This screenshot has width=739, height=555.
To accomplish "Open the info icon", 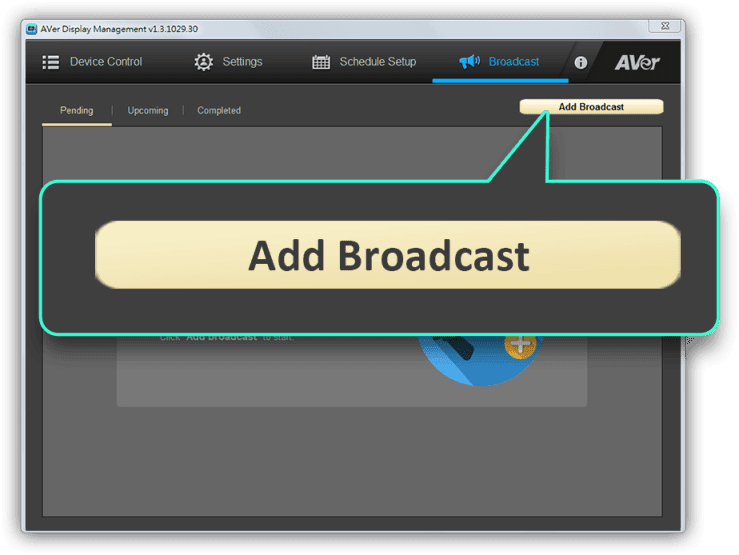I will click(581, 62).
